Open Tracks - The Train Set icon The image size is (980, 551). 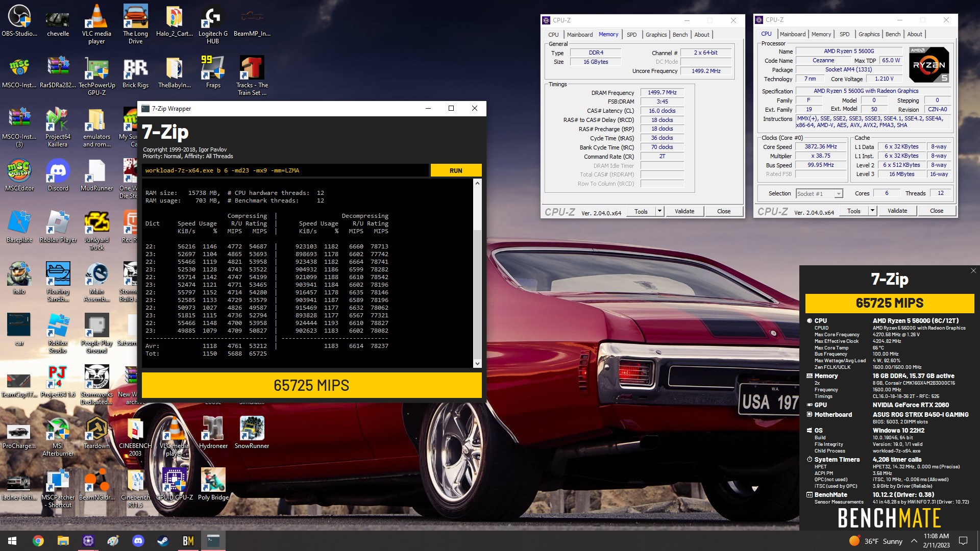[252, 76]
